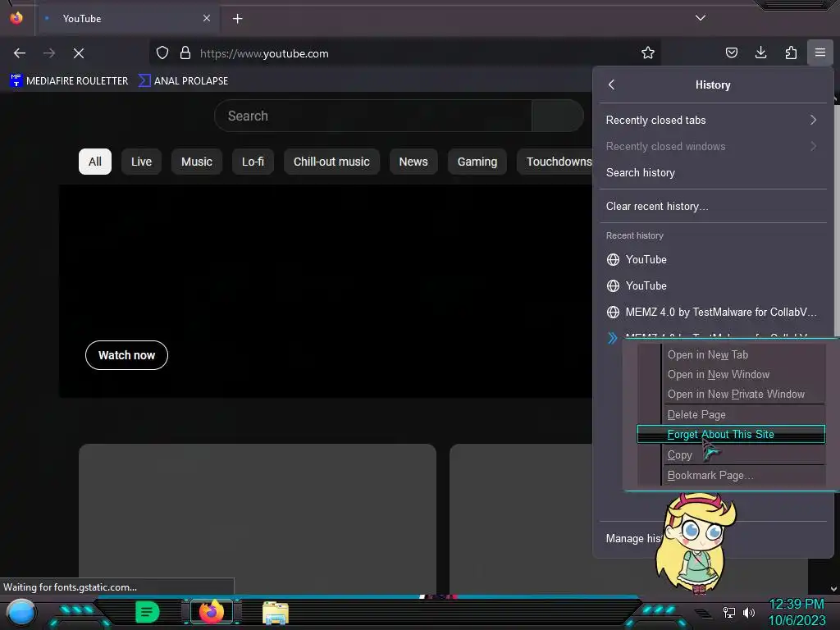This screenshot has width=840, height=630.
Task: Go back with the browser back arrow
Action: tap(20, 53)
